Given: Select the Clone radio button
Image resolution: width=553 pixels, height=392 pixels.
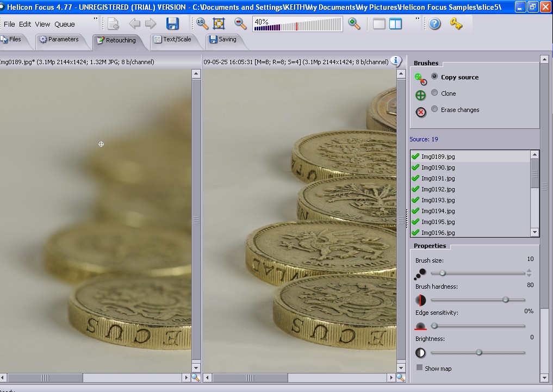Looking at the screenshot, I should (434, 93).
